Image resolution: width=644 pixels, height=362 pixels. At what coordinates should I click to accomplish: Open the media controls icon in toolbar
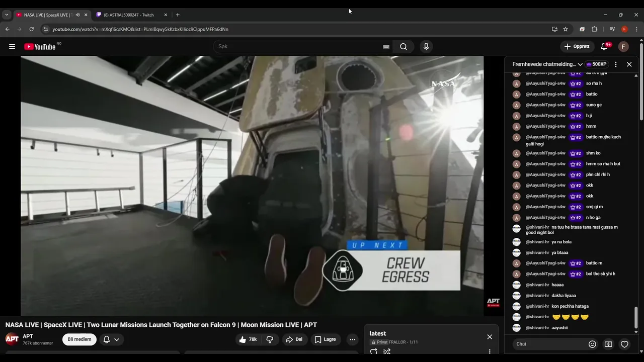click(612, 29)
